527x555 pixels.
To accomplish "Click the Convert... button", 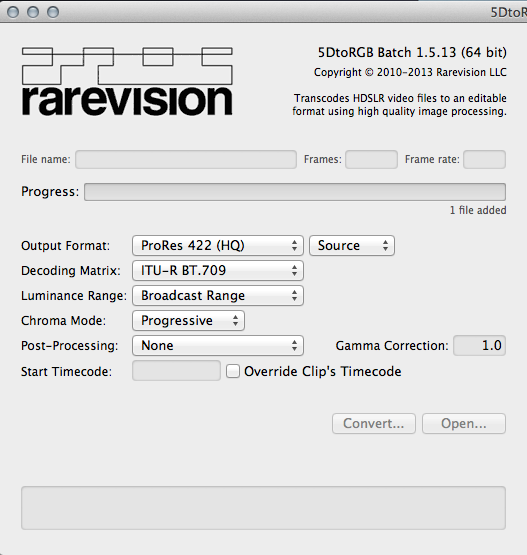I will click(x=374, y=423).
